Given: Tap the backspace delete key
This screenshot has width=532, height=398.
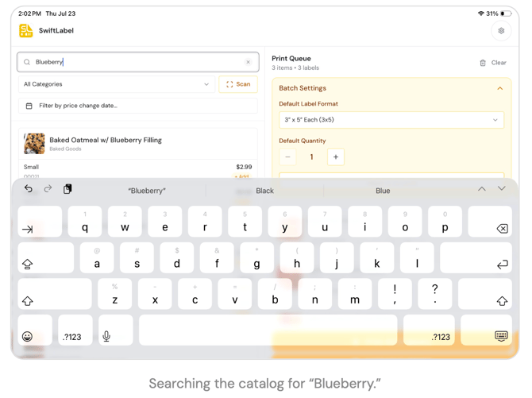Looking at the screenshot, I should 490,222.
